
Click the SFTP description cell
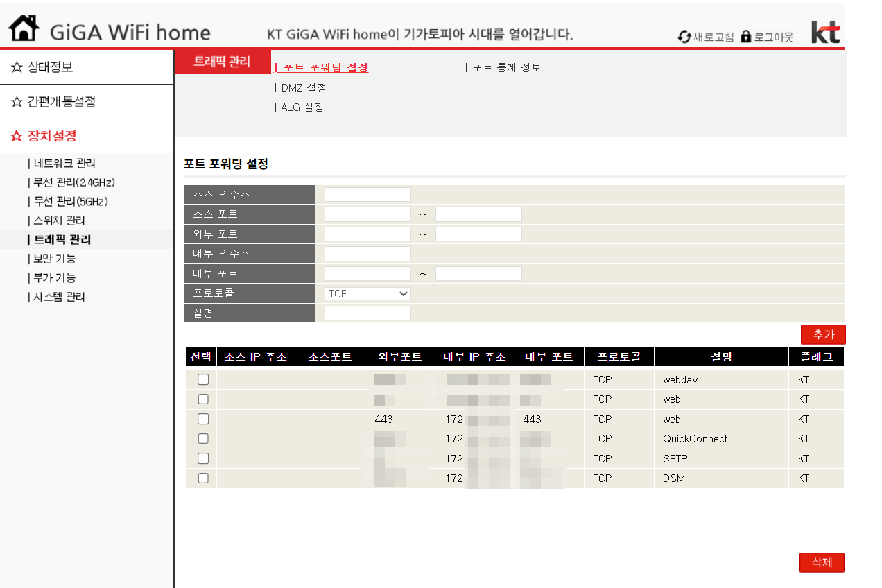pos(721,459)
